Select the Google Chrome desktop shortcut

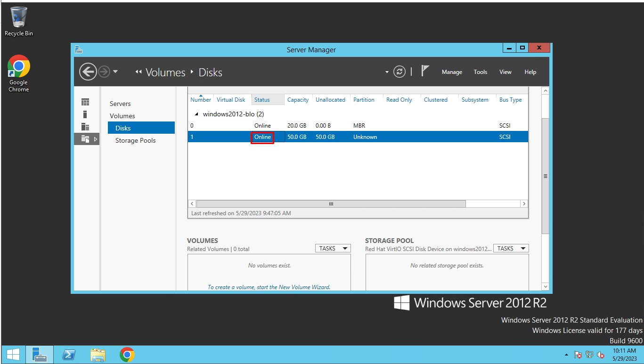click(x=19, y=73)
